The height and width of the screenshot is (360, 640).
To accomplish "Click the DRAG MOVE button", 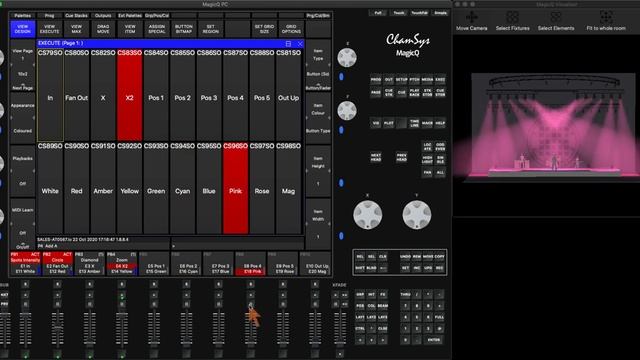I will (x=103, y=29).
